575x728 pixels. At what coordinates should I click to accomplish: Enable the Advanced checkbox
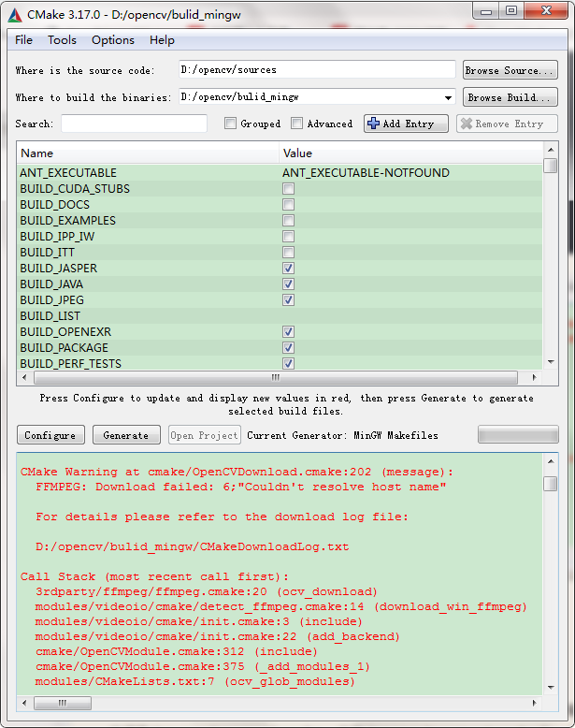click(x=296, y=124)
